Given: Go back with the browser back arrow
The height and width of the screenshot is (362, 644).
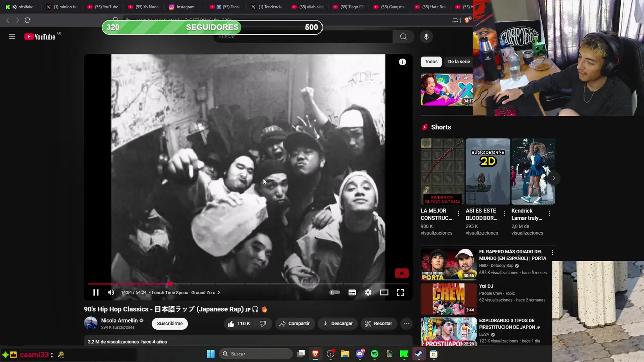Looking at the screenshot, I should [x=7, y=20].
